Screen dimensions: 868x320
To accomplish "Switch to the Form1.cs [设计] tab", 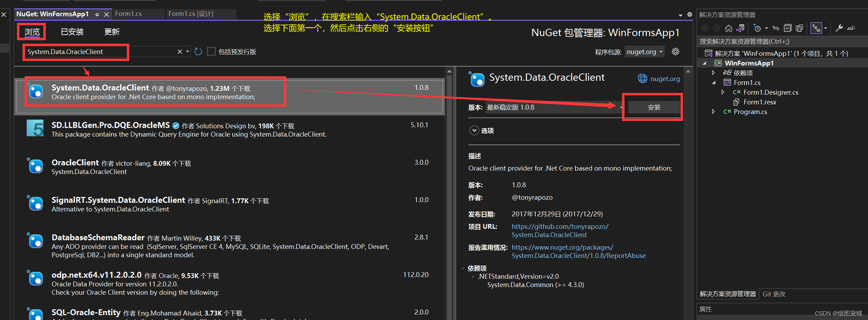I will [x=192, y=14].
